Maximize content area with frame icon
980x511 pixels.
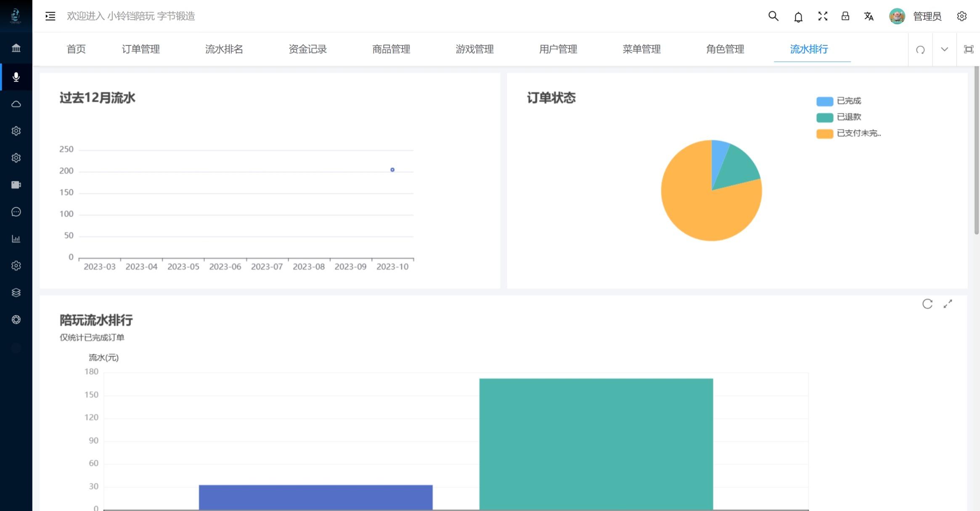click(968, 49)
